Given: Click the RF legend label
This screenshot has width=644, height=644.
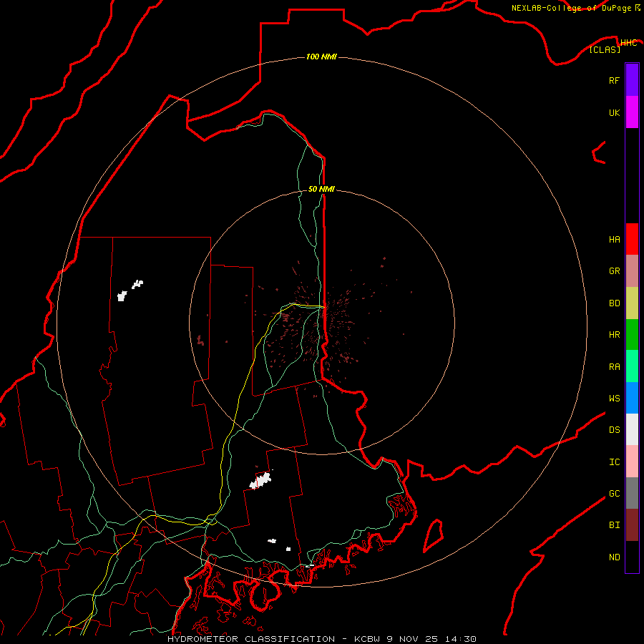Looking at the screenshot, I should tap(614, 80).
